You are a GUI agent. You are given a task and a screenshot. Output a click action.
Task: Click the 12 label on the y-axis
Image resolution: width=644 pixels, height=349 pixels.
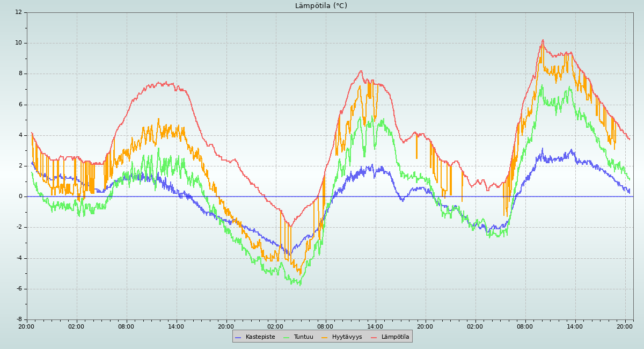19,12
